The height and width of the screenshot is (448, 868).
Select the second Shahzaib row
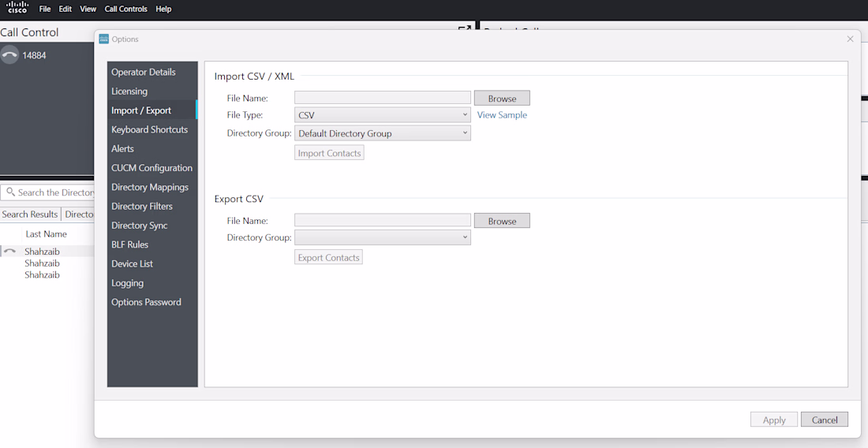click(47, 263)
